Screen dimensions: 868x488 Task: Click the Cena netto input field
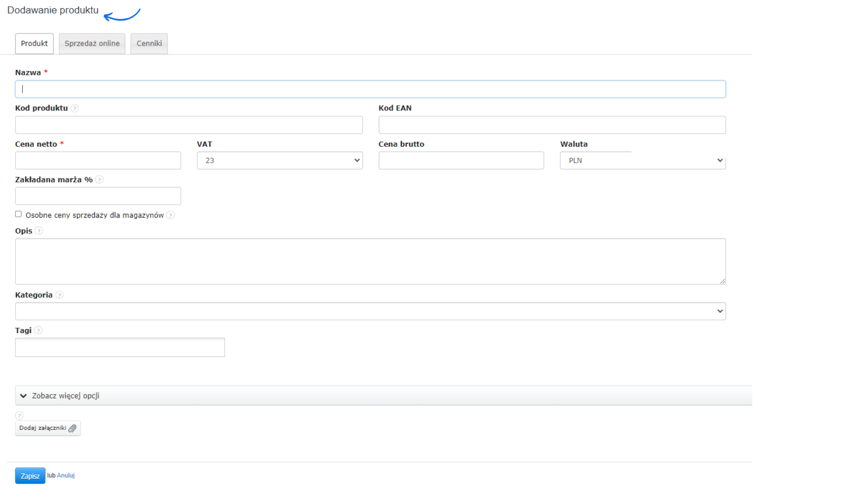pos(98,160)
